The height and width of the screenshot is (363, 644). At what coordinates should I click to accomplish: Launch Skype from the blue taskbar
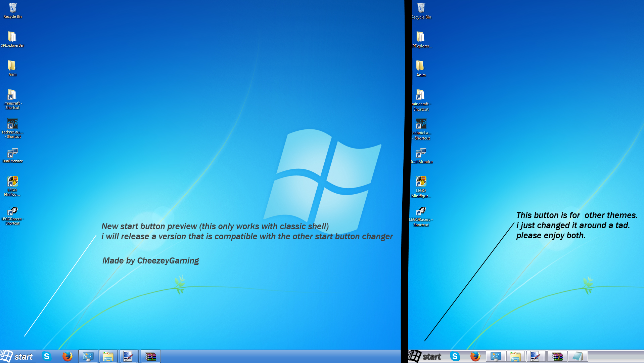tap(47, 356)
